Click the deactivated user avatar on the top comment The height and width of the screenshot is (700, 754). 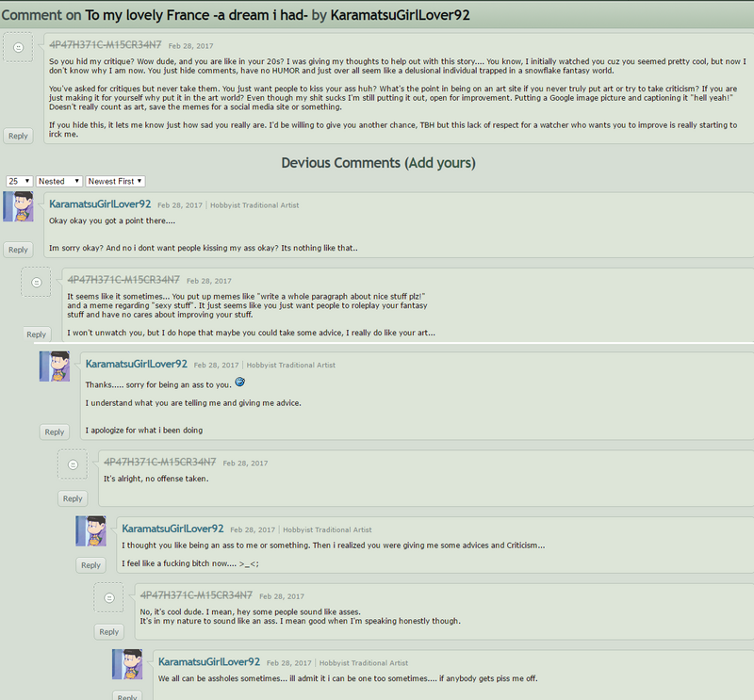tap(18, 47)
